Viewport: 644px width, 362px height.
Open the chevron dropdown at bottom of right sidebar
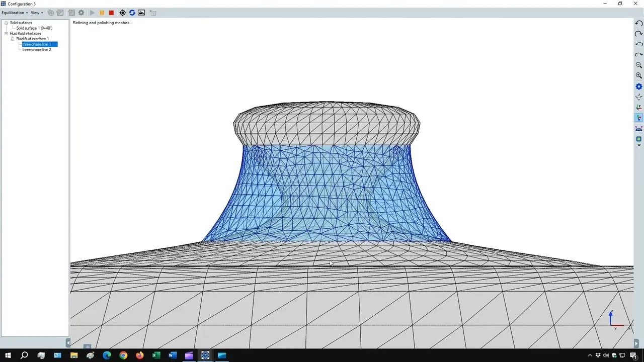[638, 146]
